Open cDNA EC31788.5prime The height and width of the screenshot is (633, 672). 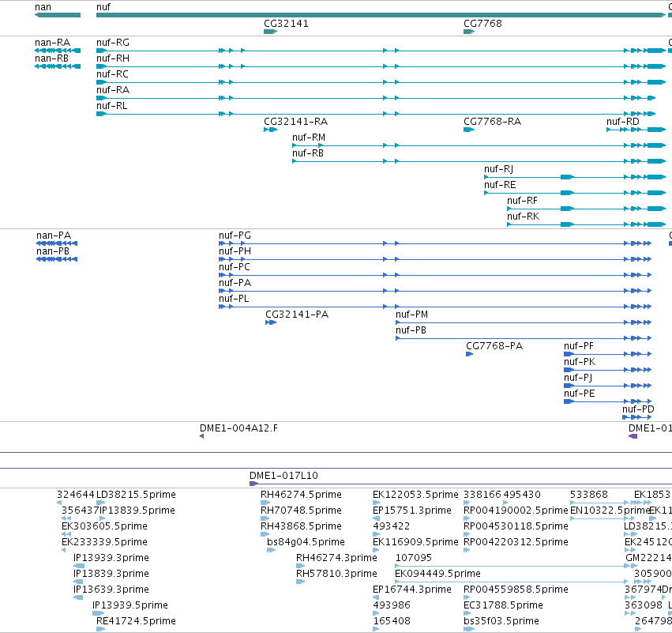[503, 605]
